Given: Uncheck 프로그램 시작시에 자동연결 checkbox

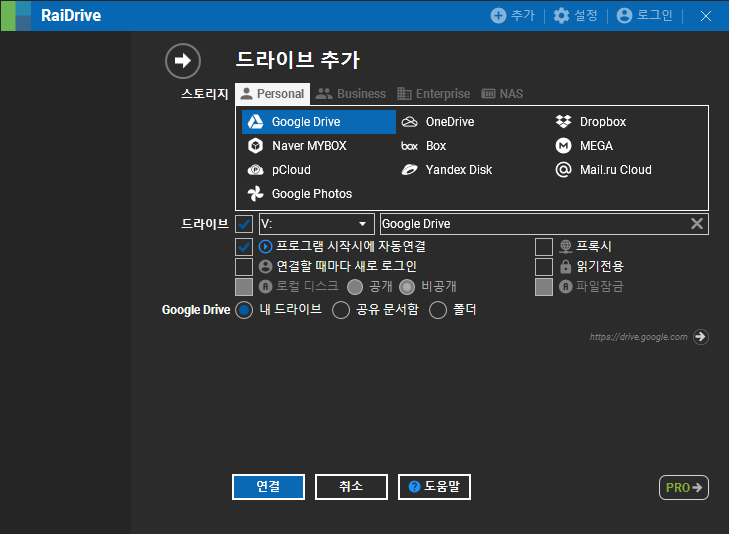Looking at the screenshot, I should 244,247.
